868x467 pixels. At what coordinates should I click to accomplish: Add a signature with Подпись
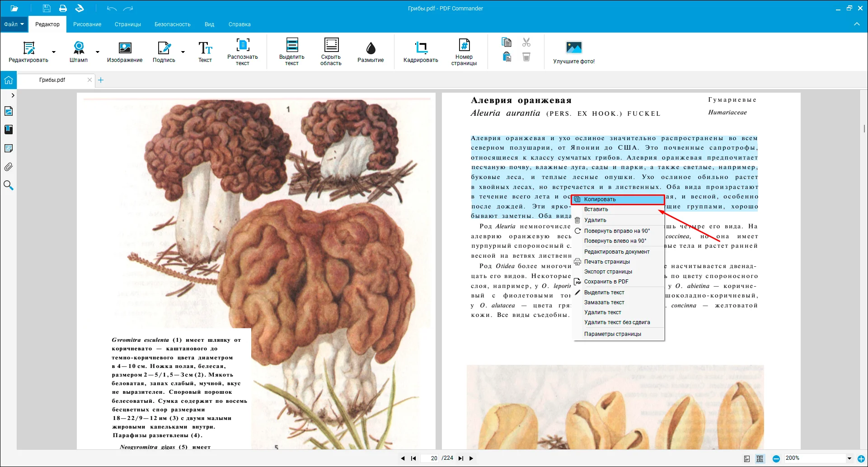pos(164,52)
